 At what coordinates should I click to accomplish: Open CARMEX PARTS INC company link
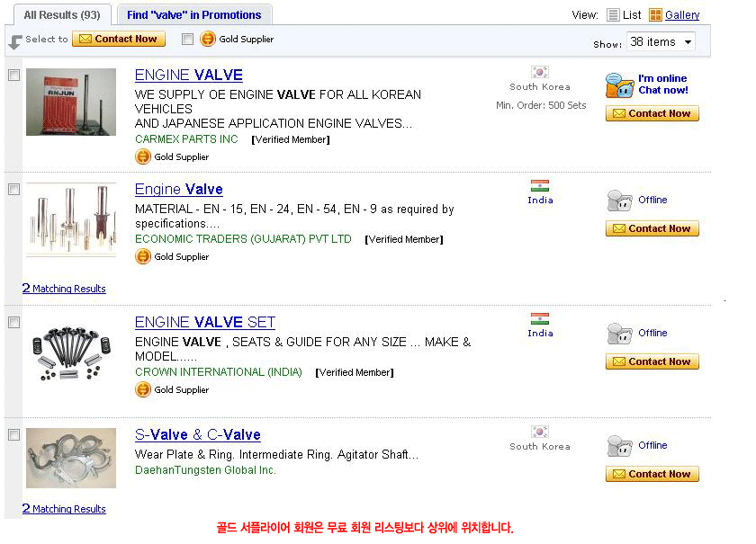tap(186, 139)
